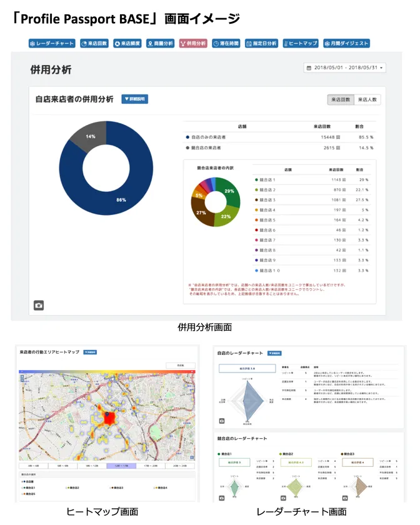Toggle view to 来店回数
The image size is (420, 525).
[340, 99]
